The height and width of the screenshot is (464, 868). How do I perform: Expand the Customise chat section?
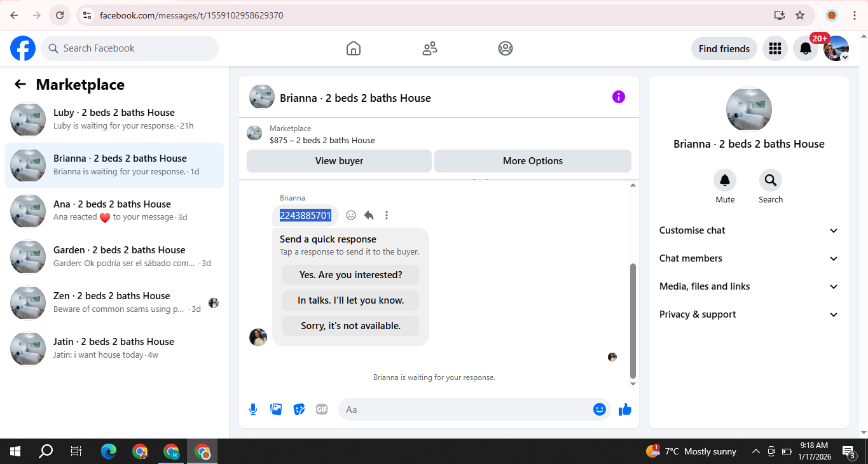[749, 230]
